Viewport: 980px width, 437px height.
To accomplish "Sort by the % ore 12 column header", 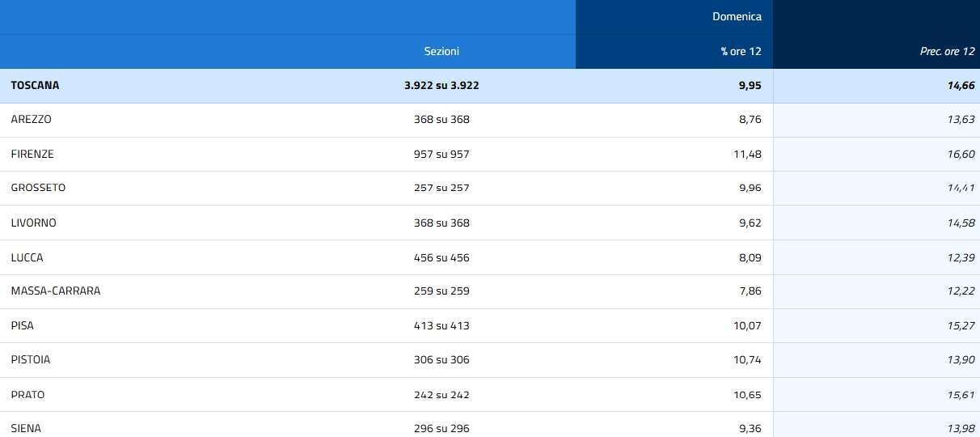I will (741, 51).
